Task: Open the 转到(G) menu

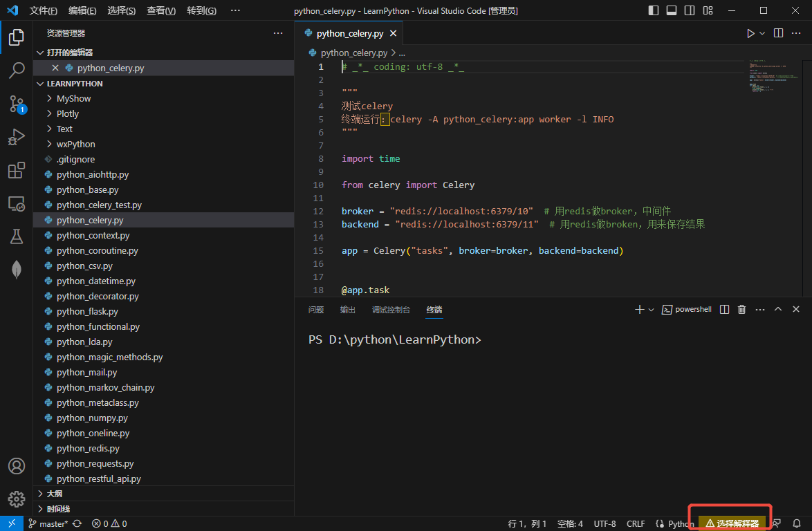Action: (201, 10)
